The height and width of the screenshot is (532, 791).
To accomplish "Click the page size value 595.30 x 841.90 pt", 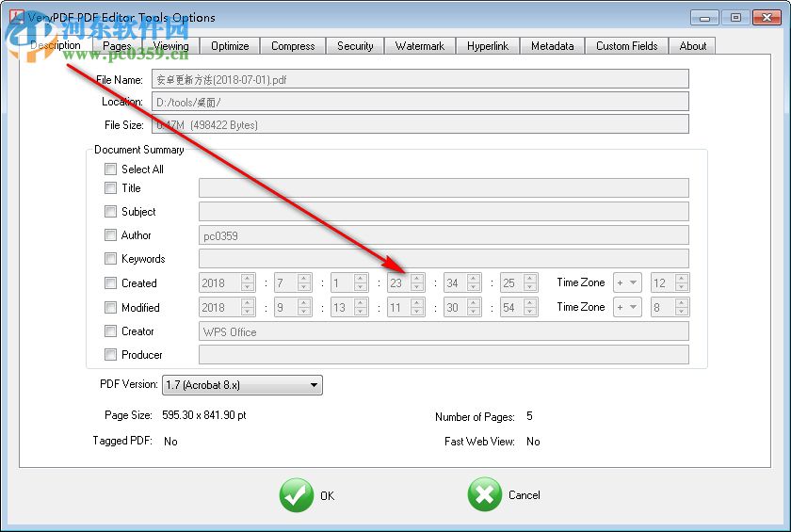I will (204, 415).
